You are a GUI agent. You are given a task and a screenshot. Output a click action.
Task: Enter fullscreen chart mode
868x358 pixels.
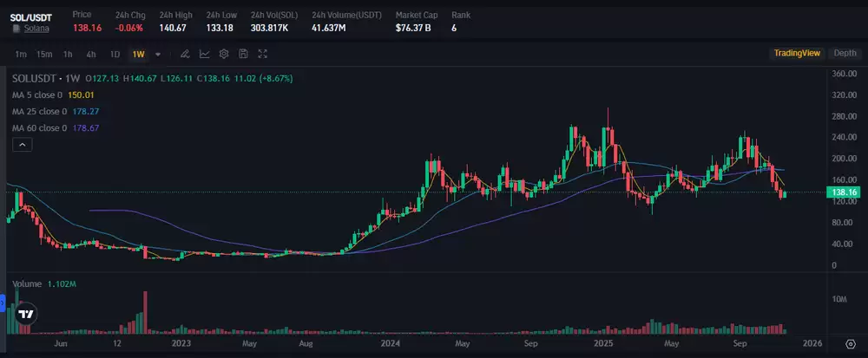point(262,54)
